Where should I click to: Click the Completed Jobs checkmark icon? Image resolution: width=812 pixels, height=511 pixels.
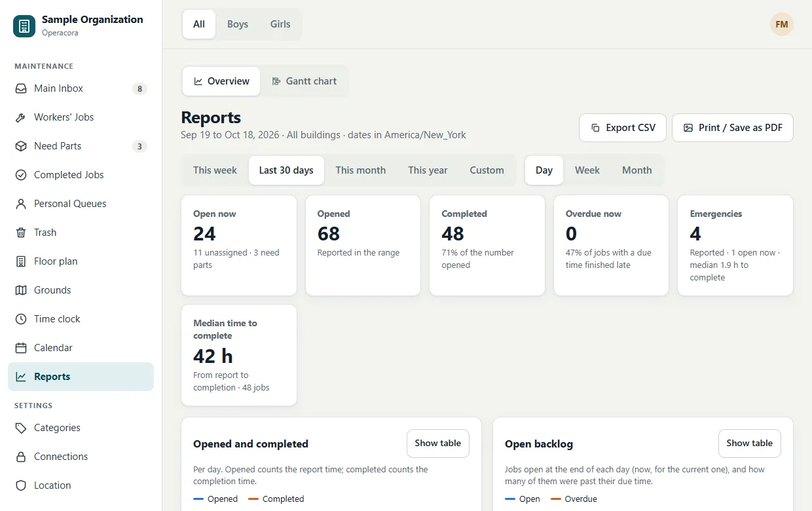(x=21, y=175)
